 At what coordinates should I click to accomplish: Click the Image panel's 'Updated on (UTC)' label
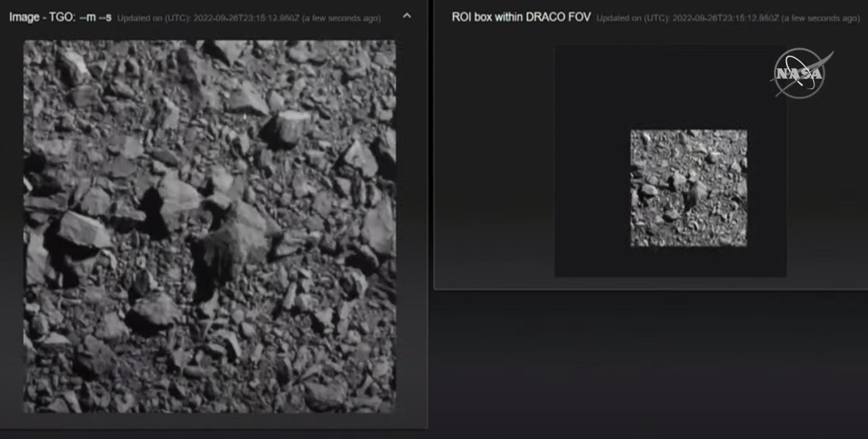[x=154, y=18]
